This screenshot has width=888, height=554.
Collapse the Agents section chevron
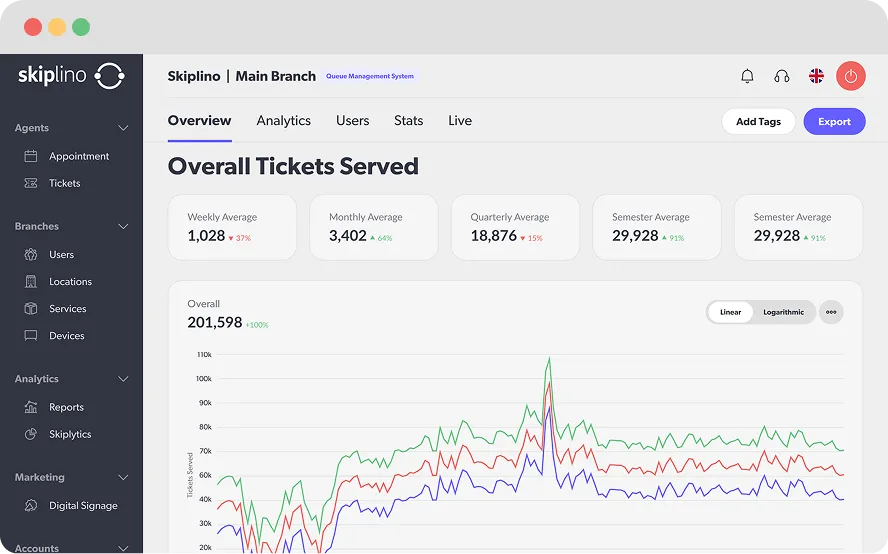(123, 128)
